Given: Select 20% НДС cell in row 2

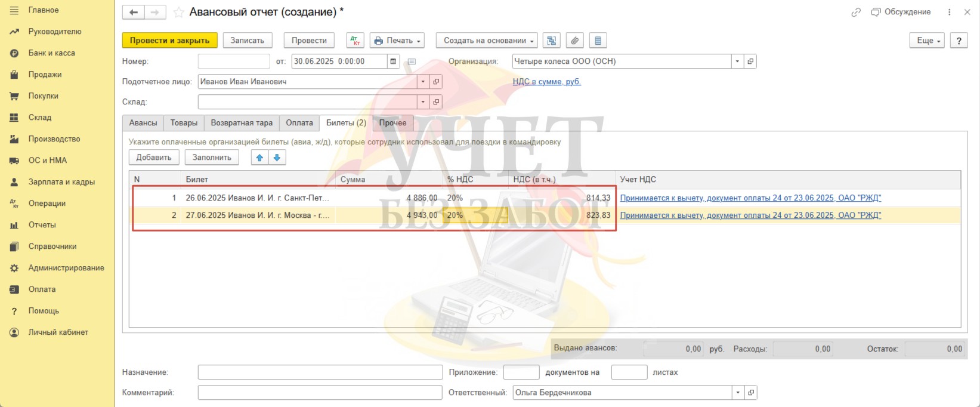Looking at the screenshot, I should (x=475, y=215).
